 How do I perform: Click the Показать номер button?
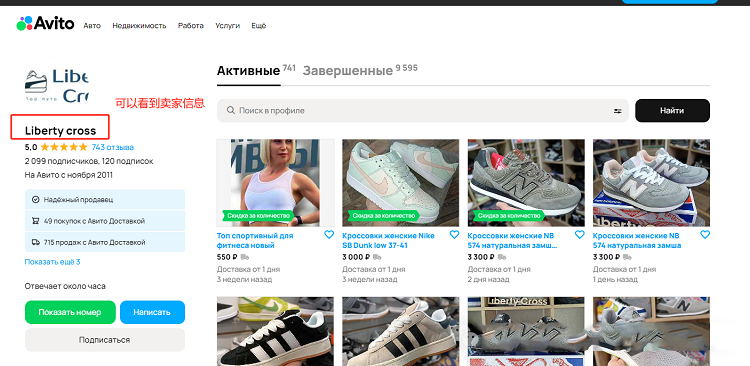click(x=70, y=312)
